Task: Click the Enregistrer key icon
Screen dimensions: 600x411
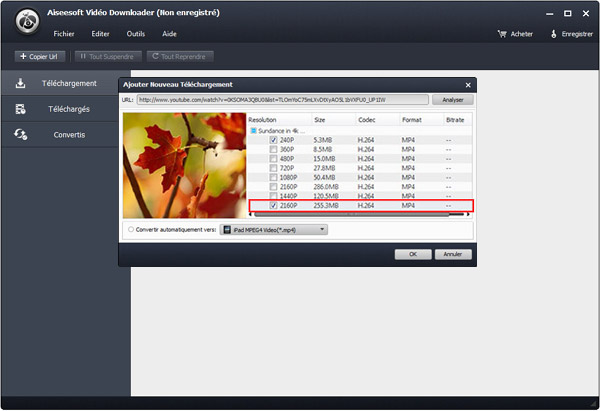Action: tap(554, 33)
